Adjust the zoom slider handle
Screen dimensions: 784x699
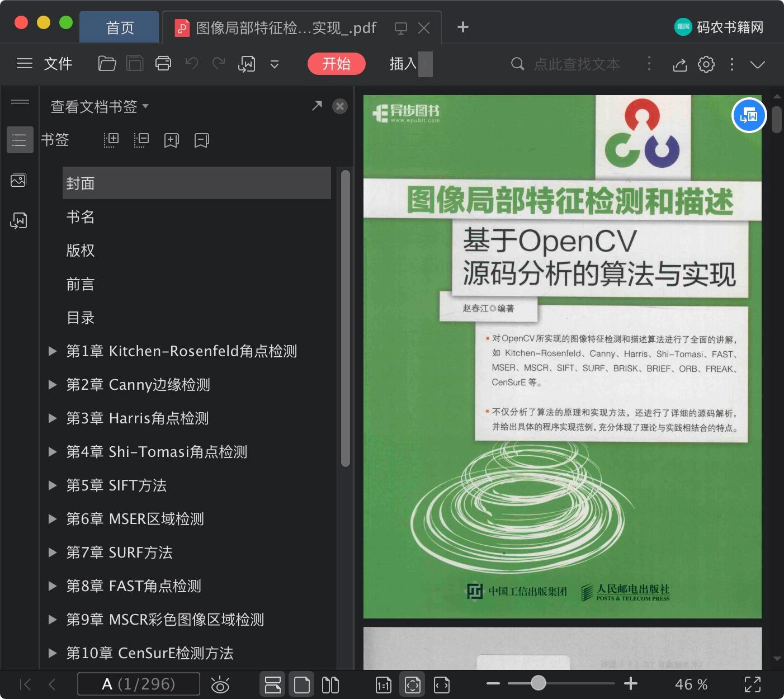538,683
